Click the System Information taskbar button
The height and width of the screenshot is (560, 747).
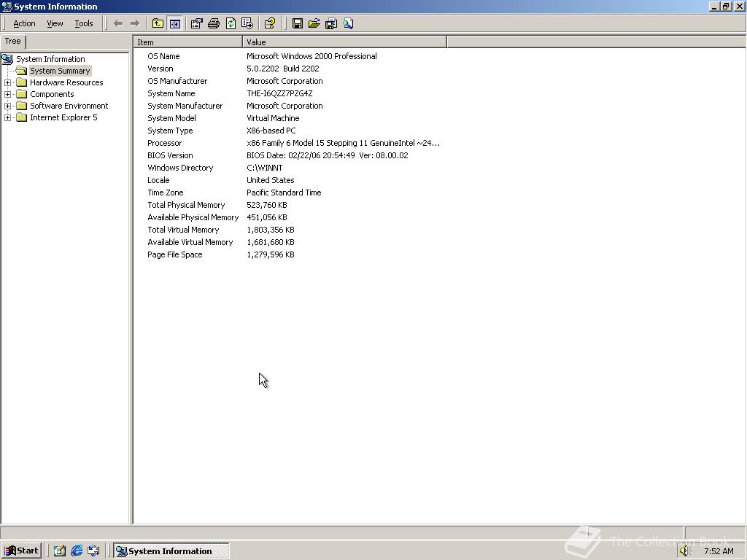click(x=171, y=551)
